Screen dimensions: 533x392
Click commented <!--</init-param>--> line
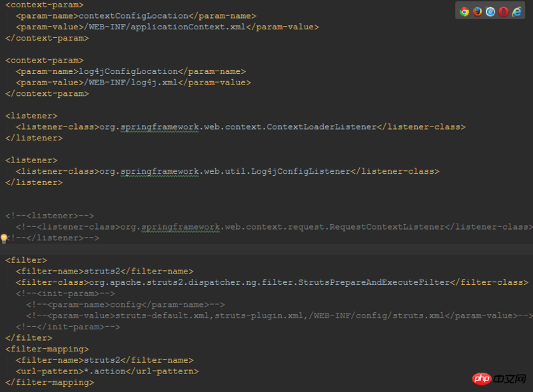[68, 327]
